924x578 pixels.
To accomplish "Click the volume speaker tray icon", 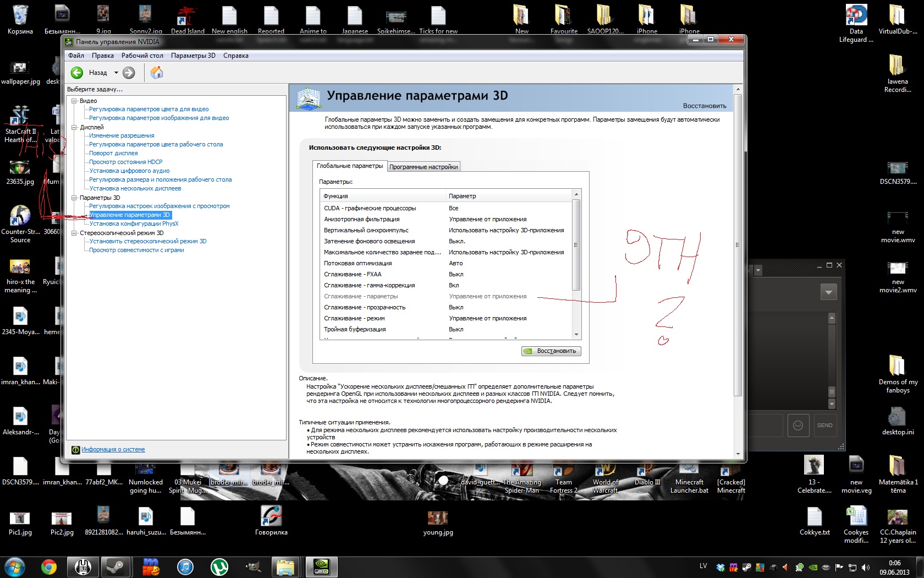I will tap(866, 567).
